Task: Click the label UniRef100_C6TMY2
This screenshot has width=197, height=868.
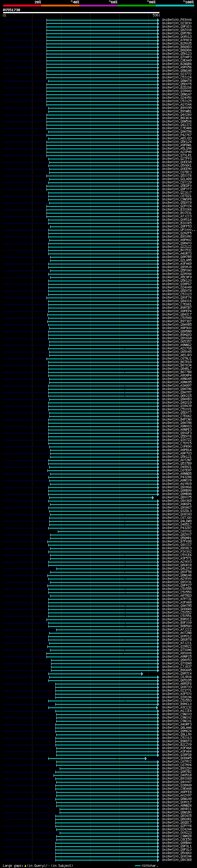Action: 177,762
